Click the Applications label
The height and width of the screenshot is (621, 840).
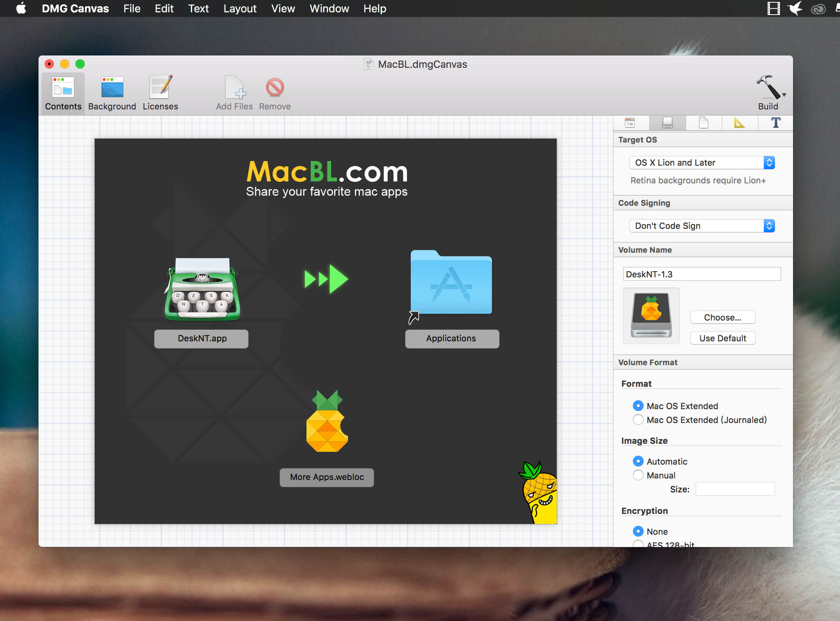452,339
